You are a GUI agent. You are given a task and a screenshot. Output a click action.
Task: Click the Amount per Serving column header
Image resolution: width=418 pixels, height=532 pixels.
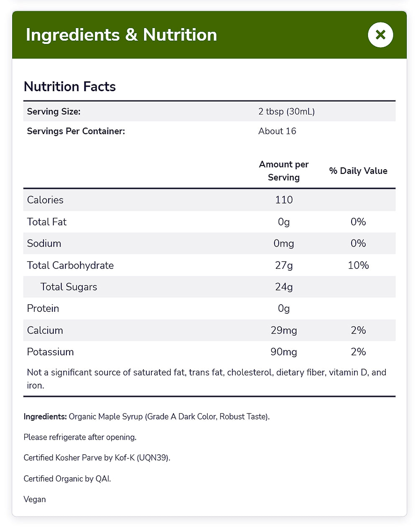284,171
